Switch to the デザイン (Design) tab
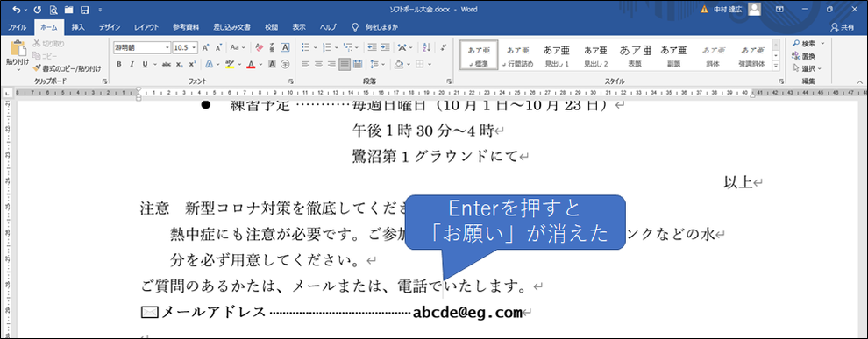This screenshot has width=868, height=339. [x=110, y=27]
